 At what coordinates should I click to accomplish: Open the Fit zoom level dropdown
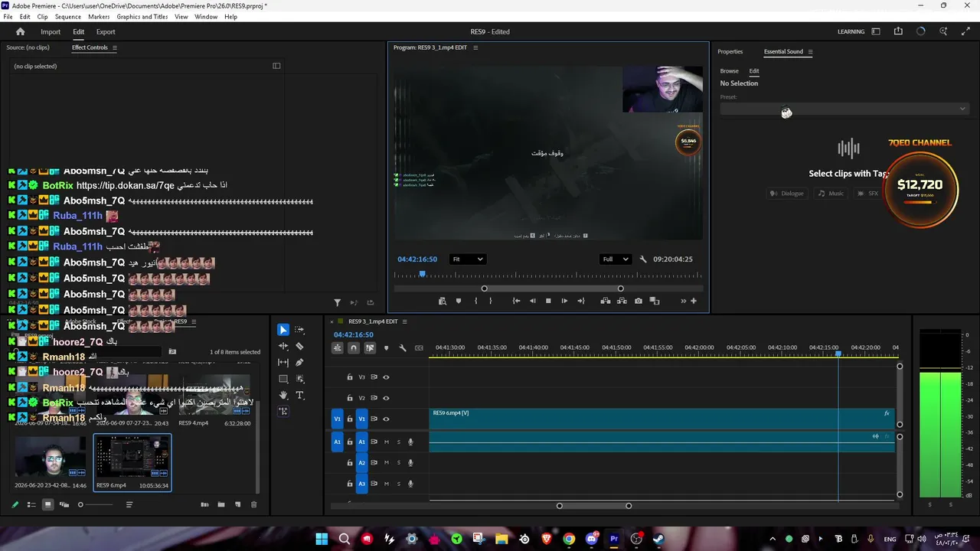tap(467, 259)
